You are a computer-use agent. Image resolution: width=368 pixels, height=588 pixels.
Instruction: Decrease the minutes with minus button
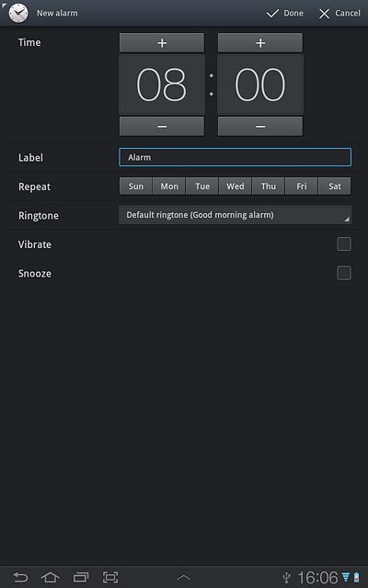point(260,127)
